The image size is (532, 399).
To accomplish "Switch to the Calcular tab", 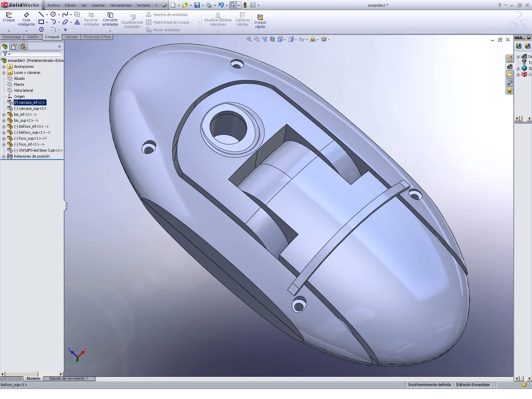I will tap(71, 37).
